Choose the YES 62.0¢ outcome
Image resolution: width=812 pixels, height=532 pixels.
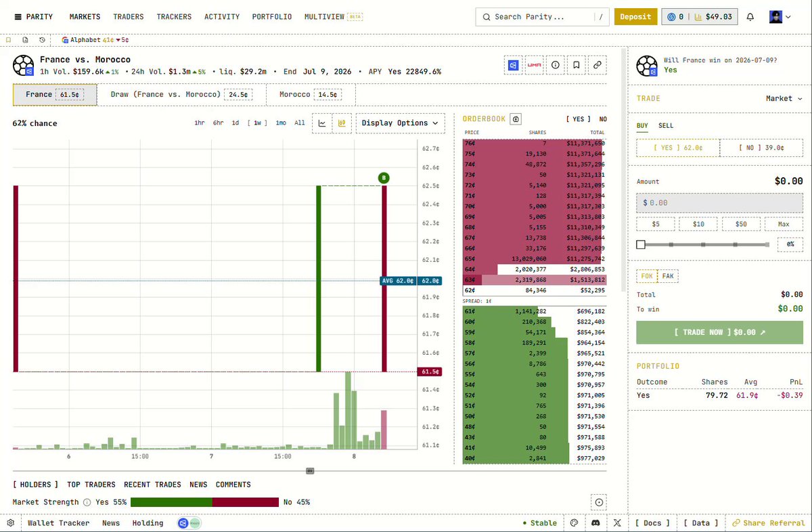coord(678,148)
